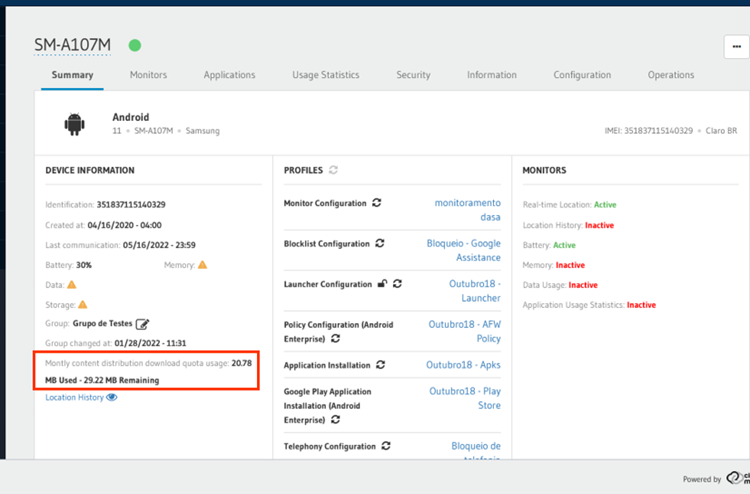This screenshot has height=494, width=750.
Task: Open the Outubro18 - Launcher profile link
Action: 474,291
